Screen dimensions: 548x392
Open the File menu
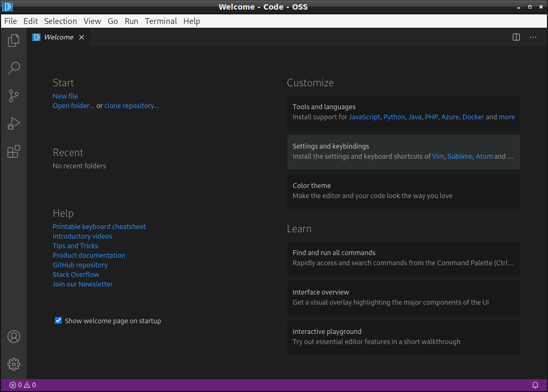11,21
